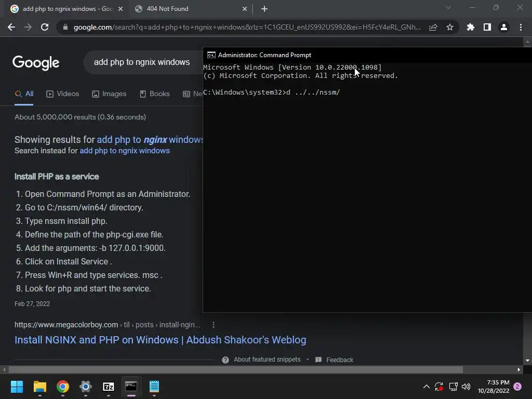Viewport: 532px width, 399px height.
Task: View site lock information icon
Action: [x=65, y=27]
